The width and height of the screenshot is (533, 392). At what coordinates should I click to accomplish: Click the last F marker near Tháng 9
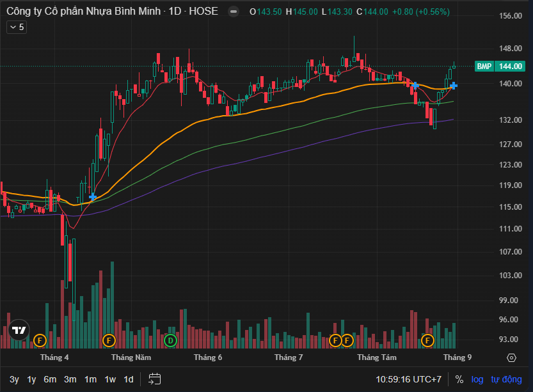pyautogui.click(x=427, y=340)
